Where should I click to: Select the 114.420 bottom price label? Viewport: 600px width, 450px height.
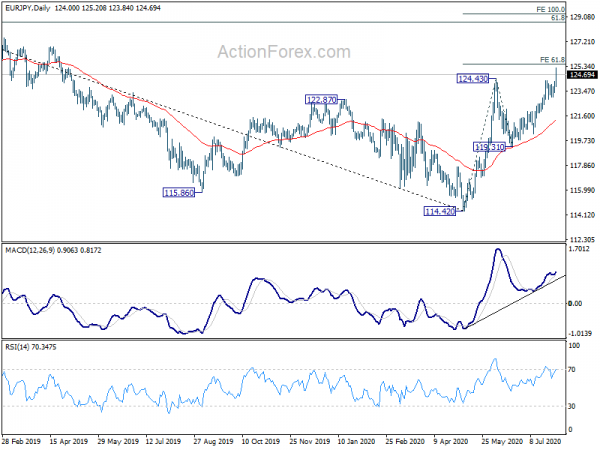440,211
